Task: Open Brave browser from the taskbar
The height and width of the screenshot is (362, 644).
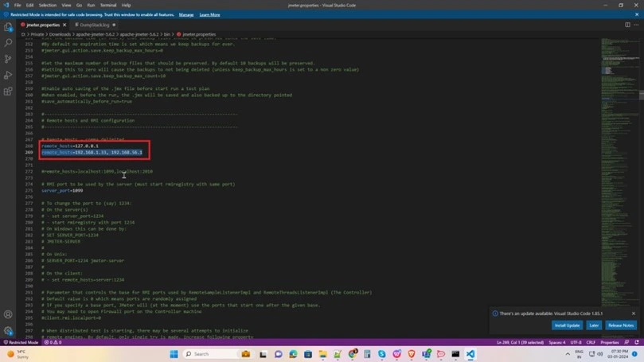Action: click(x=412, y=354)
